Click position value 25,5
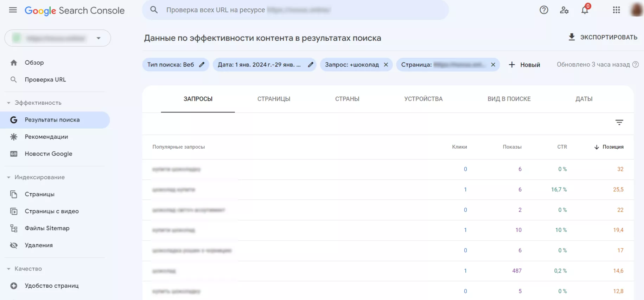Screen dimensions: 644x300 tap(618, 189)
